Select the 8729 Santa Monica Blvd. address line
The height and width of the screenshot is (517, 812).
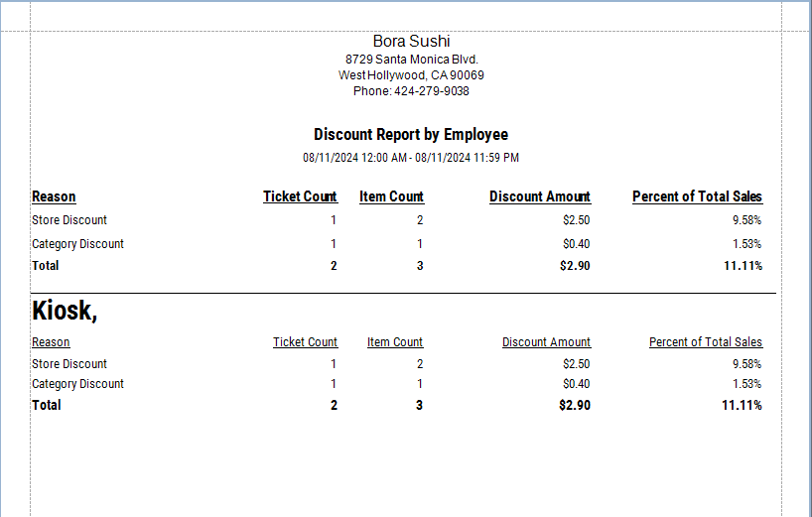(x=411, y=60)
